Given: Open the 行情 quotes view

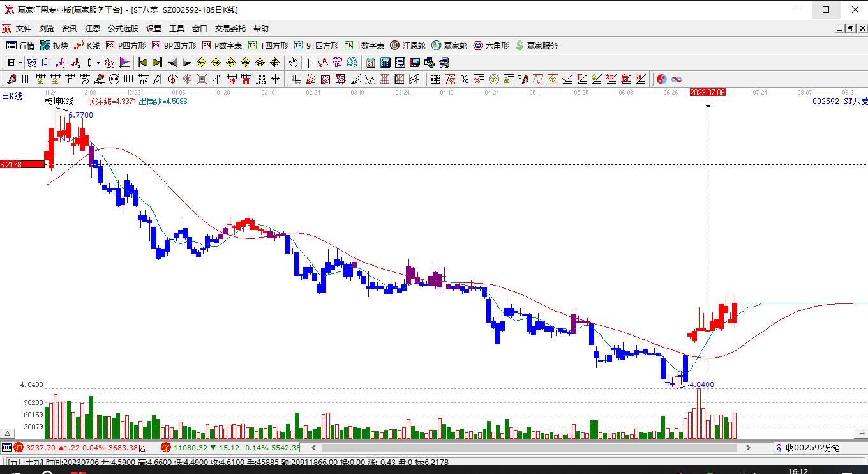Looking at the screenshot, I should [x=20, y=45].
